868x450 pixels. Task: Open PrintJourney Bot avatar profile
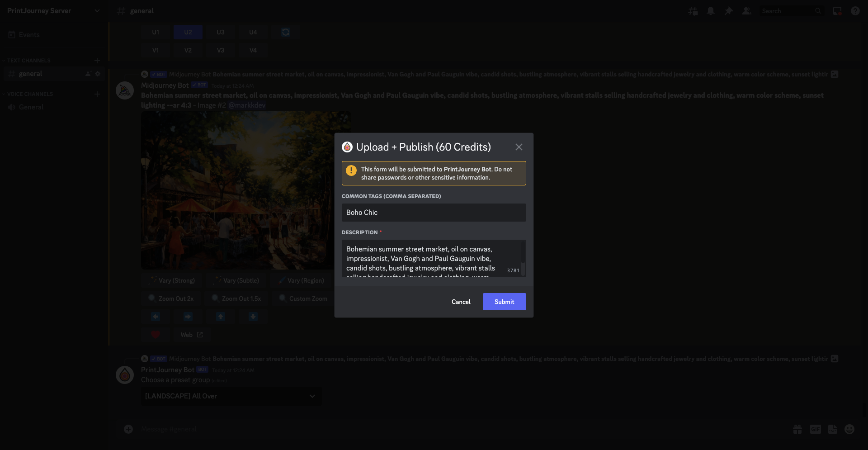pos(125,375)
